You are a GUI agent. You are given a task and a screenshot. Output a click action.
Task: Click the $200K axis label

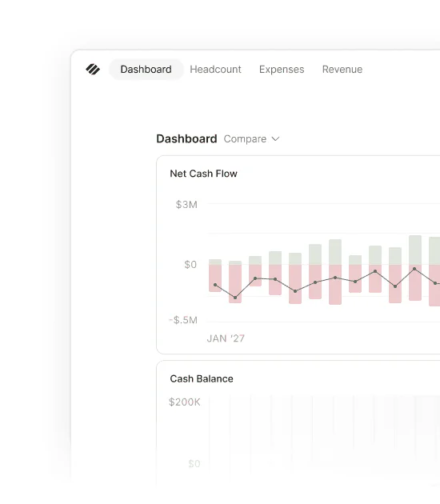185,402
